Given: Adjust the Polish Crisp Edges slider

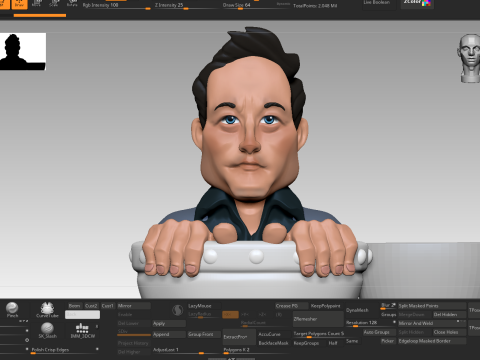Looking at the screenshot, I should pyautogui.click(x=64, y=350).
